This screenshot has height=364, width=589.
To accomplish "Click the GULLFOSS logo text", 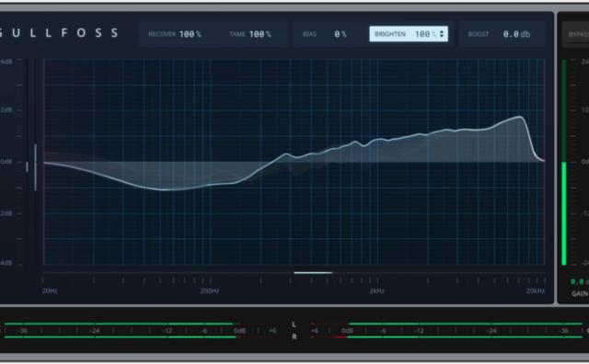I will pyautogui.click(x=59, y=33).
